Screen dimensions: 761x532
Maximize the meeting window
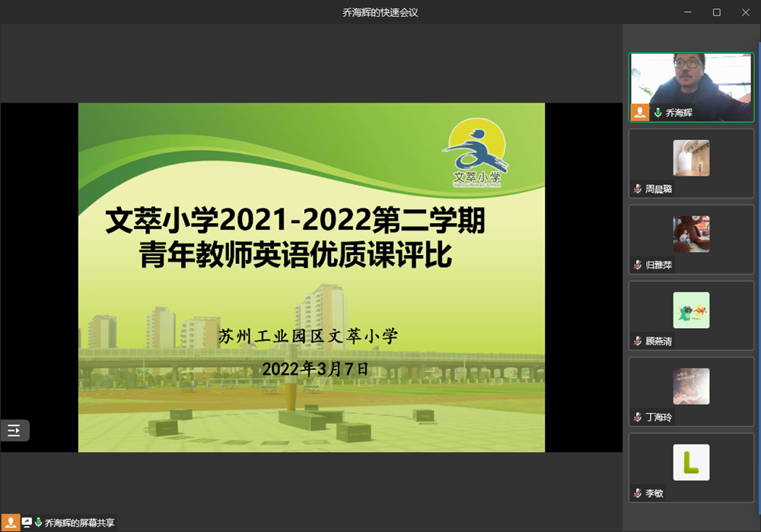[x=716, y=12]
